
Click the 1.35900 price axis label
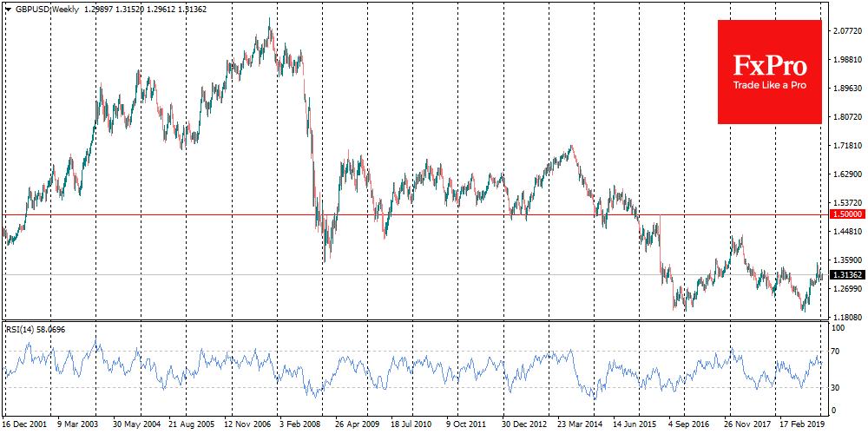[847, 260]
